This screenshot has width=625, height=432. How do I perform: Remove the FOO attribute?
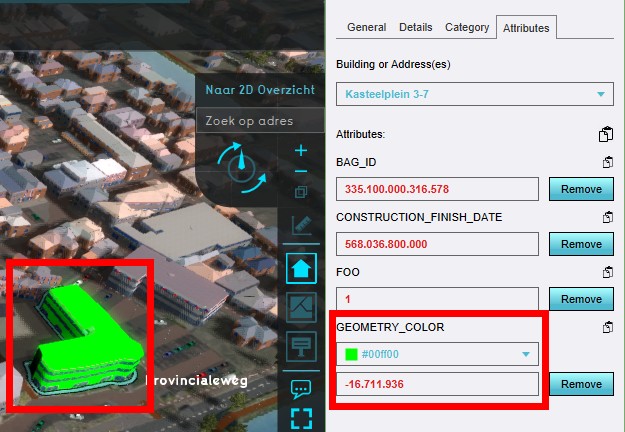pyautogui.click(x=581, y=299)
